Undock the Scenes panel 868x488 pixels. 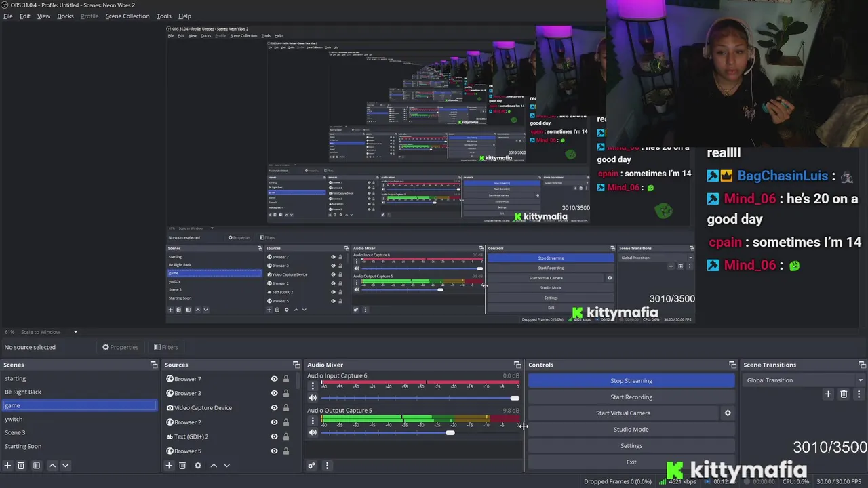tap(154, 365)
